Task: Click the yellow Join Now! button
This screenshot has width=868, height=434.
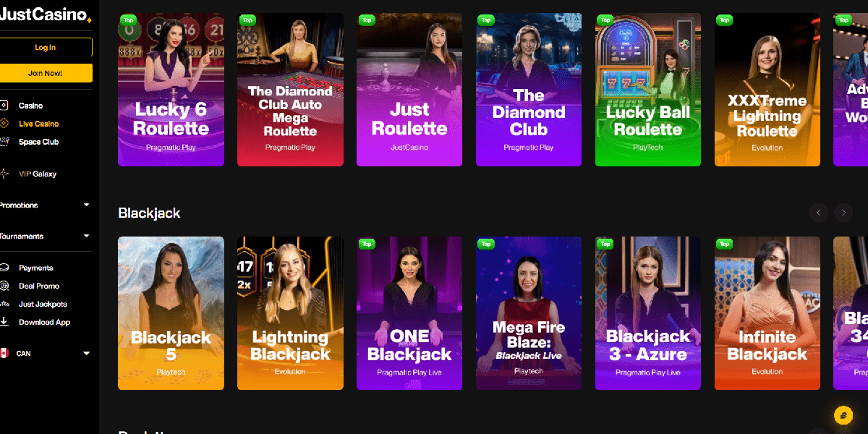Action: (45, 73)
